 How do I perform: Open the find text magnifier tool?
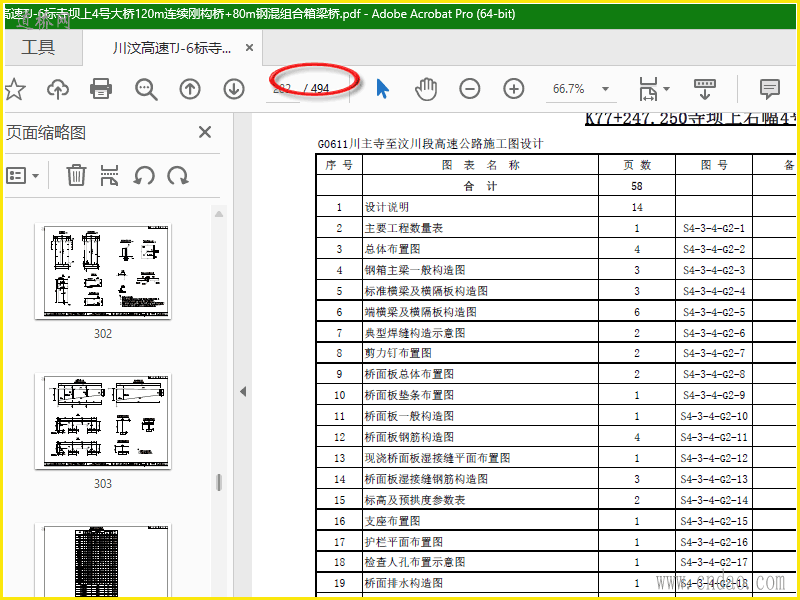pyautogui.click(x=146, y=89)
